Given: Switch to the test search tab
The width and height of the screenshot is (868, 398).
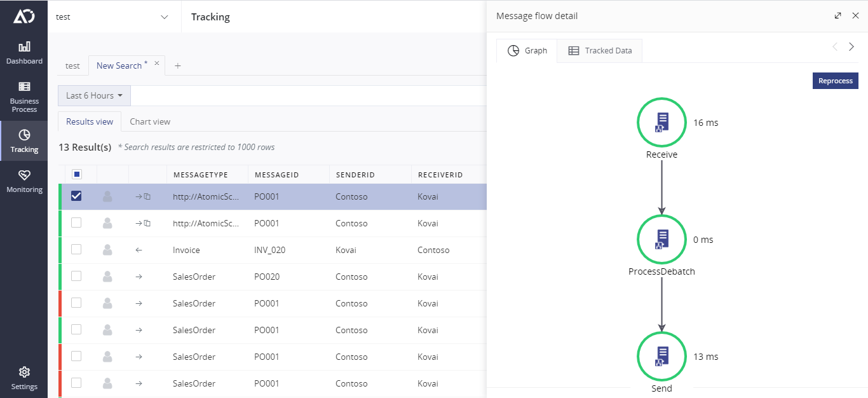Looking at the screenshot, I should click(x=72, y=65).
